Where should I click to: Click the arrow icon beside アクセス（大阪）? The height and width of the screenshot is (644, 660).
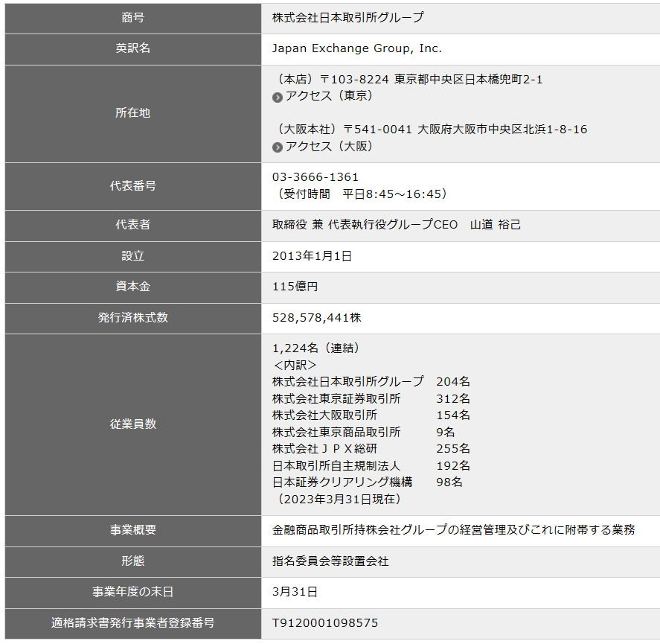click(x=277, y=147)
